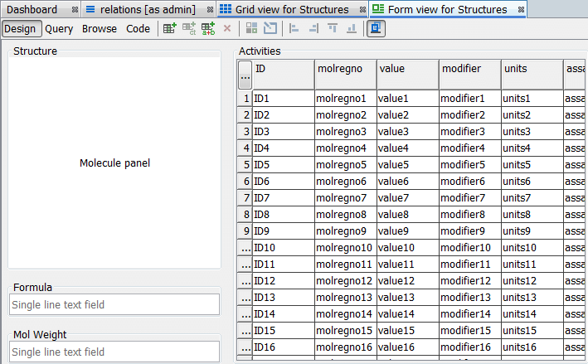Open the Code view
The image size is (588, 364).
pos(138,28)
